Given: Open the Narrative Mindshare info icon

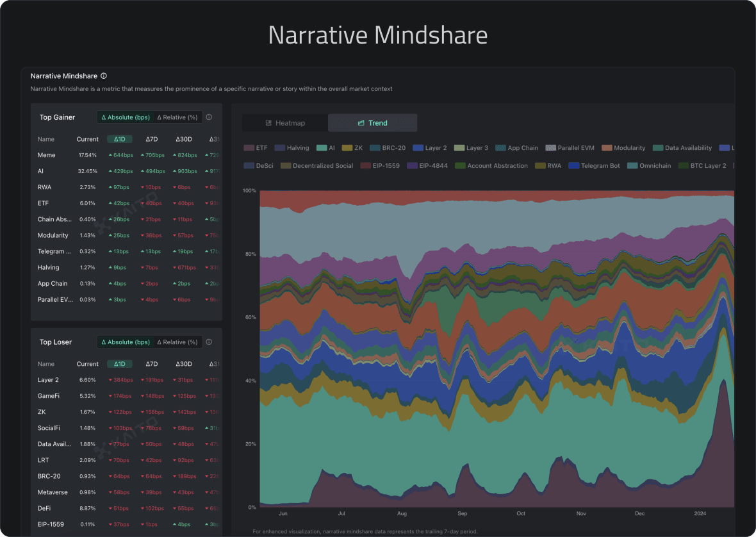Looking at the screenshot, I should click(104, 76).
